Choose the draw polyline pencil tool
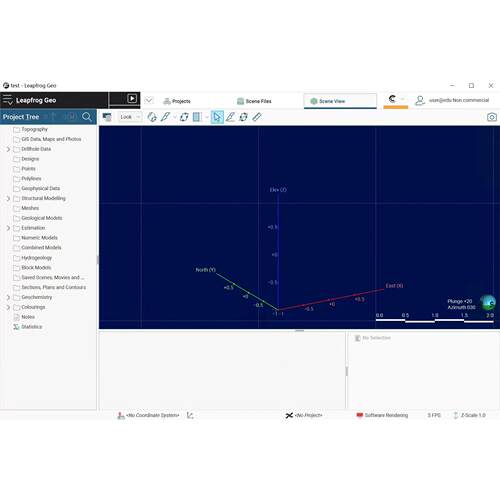The height and width of the screenshot is (500, 500). (x=230, y=117)
